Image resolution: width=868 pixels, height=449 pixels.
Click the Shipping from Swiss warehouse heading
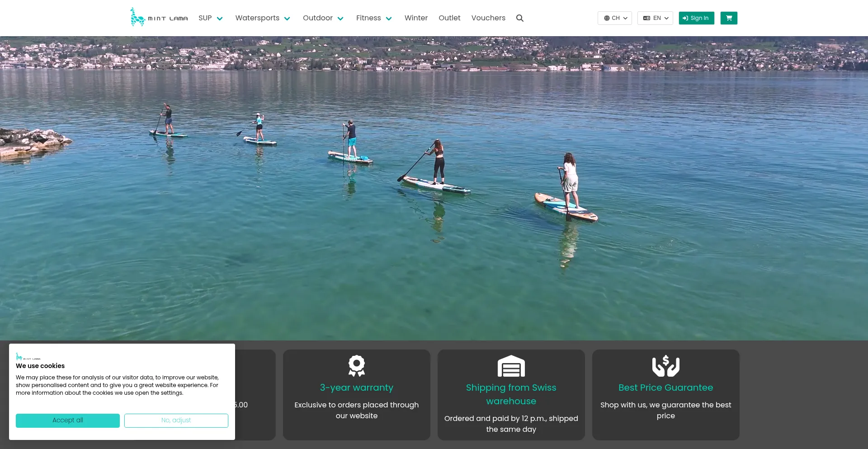pyautogui.click(x=511, y=394)
